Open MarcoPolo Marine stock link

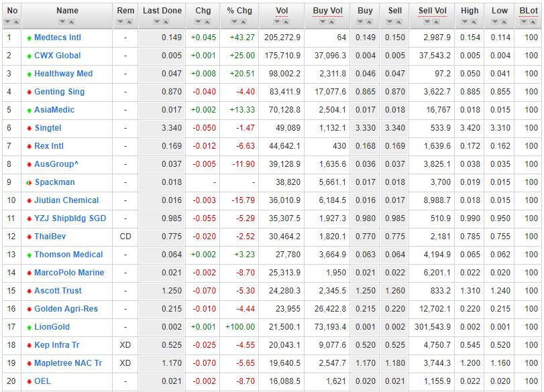click(69, 273)
